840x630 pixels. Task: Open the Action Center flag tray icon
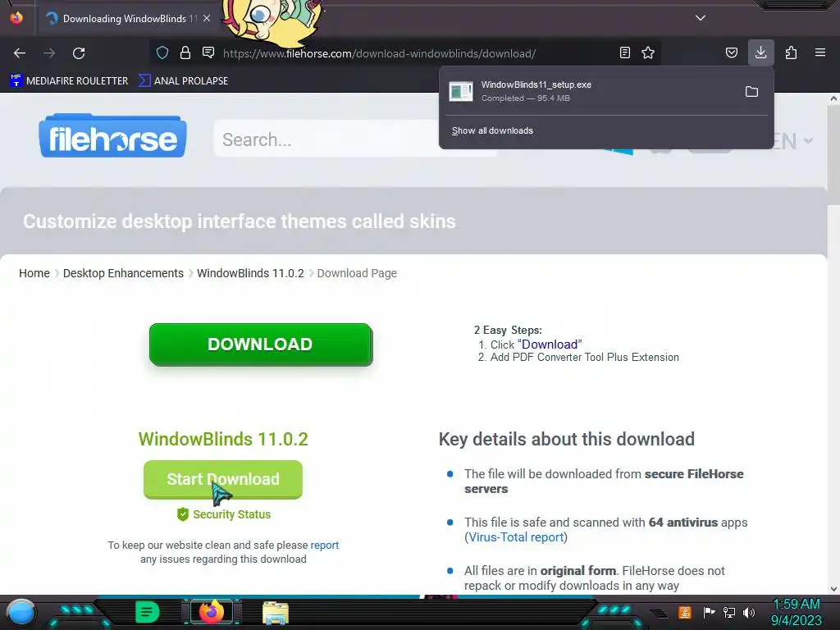click(x=709, y=612)
